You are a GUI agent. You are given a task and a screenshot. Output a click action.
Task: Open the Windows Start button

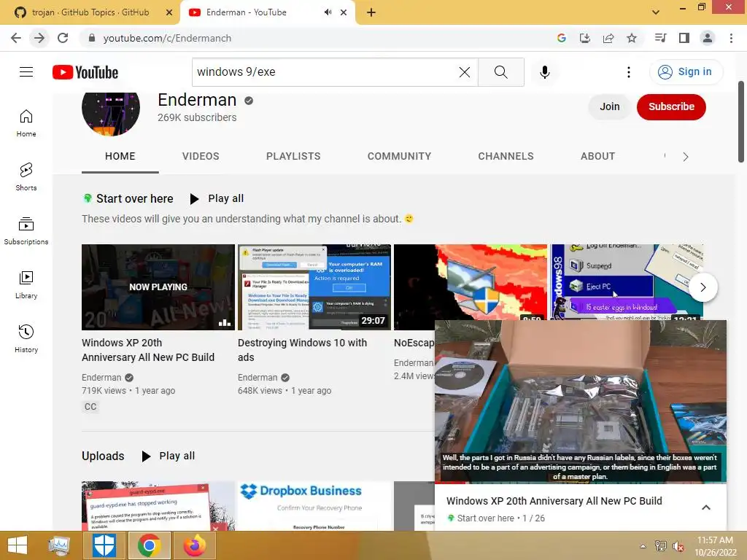point(18,545)
